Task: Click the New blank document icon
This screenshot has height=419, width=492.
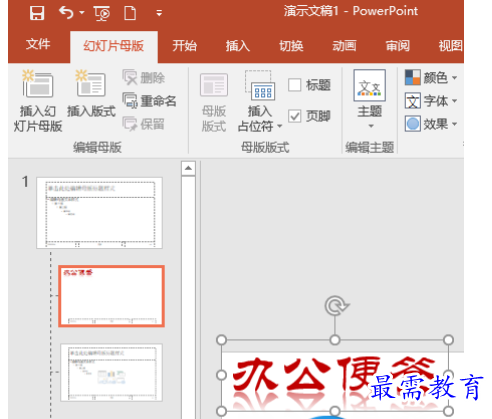Action: pyautogui.click(x=130, y=13)
